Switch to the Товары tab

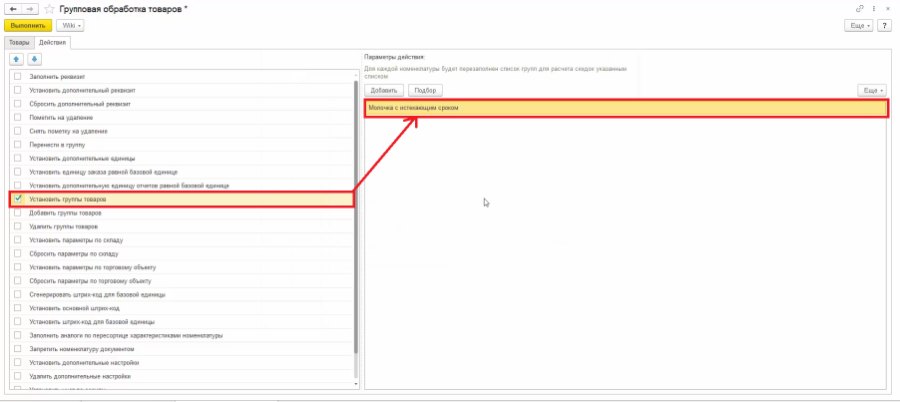(19, 42)
